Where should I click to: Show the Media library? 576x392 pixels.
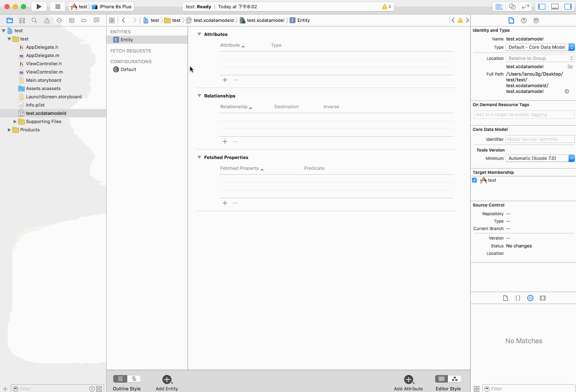543,298
